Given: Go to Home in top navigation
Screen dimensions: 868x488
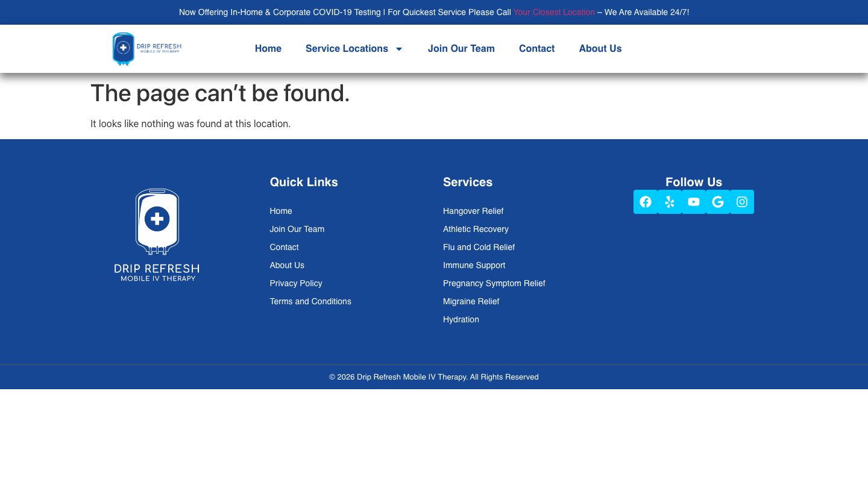Looking at the screenshot, I should pyautogui.click(x=268, y=49).
